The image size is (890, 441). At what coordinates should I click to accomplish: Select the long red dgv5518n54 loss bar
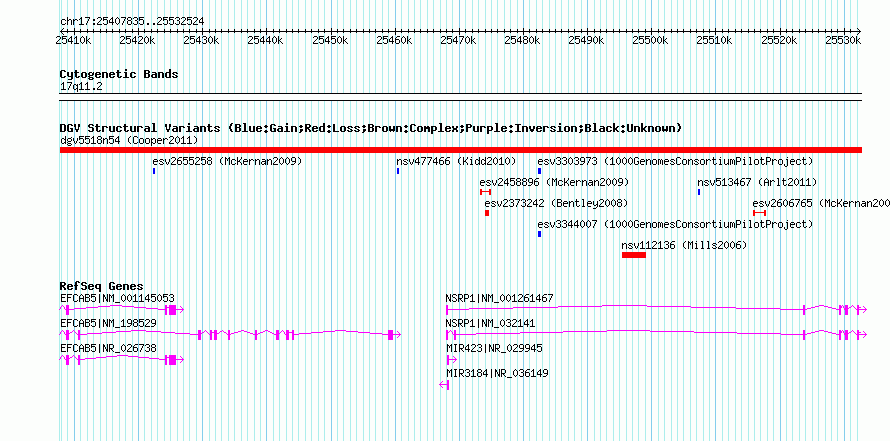[461, 150]
